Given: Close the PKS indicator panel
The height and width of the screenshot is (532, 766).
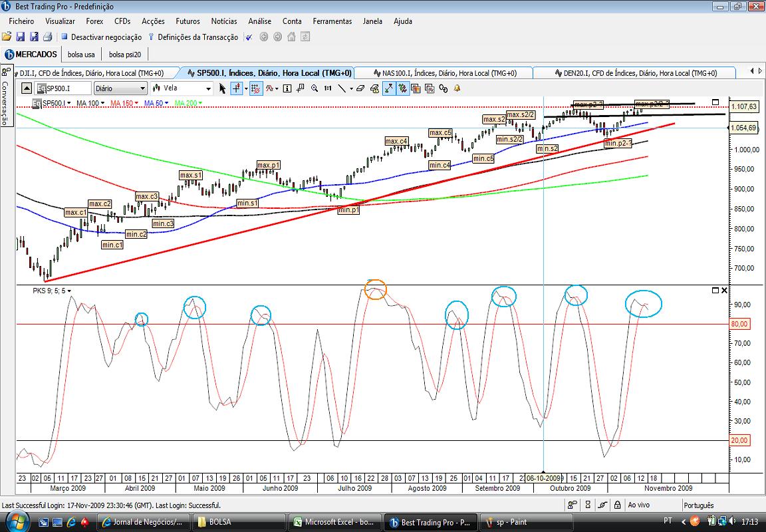Looking at the screenshot, I should 724,290.
